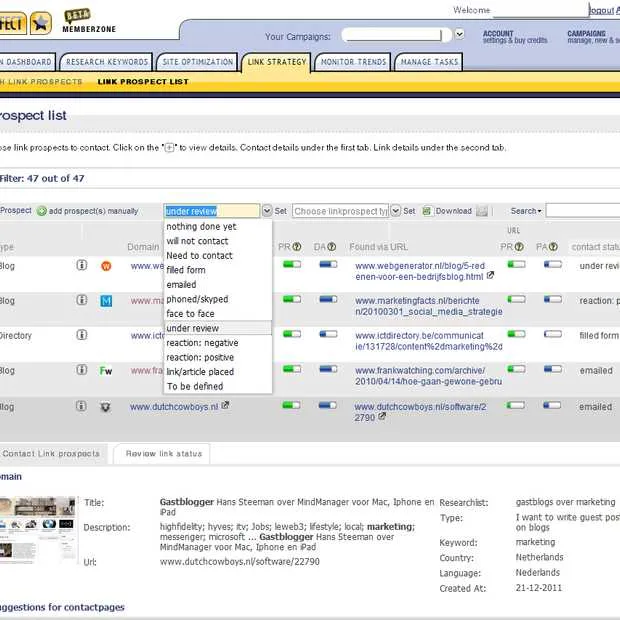This screenshot has height=620, width=620.
Task: Select 'phoned/skyped' status option
Action: [x=218, y=299]
